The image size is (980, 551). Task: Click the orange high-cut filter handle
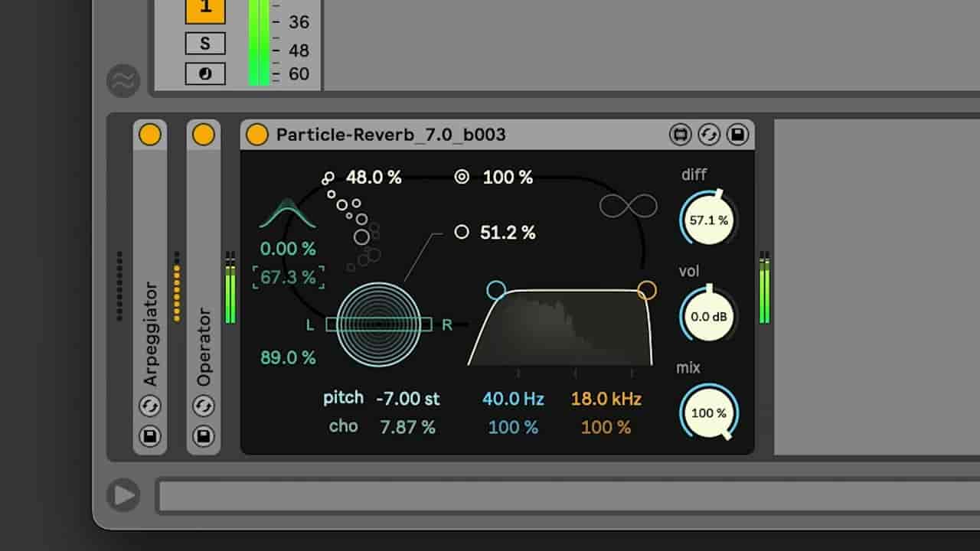647,290
